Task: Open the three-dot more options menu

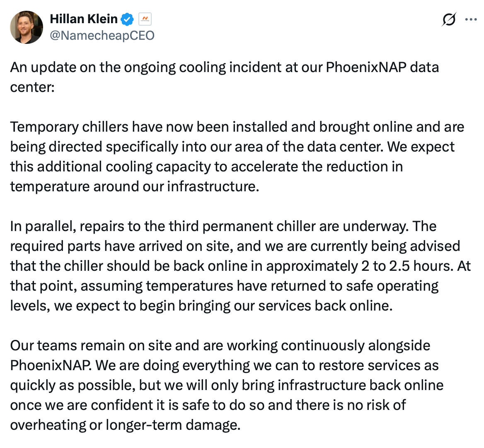Action: 471,19
